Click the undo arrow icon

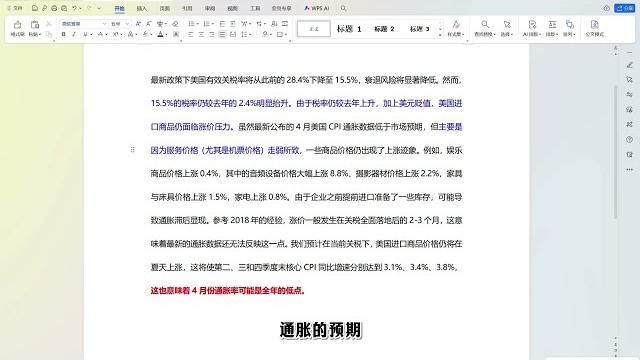(74, 8)
